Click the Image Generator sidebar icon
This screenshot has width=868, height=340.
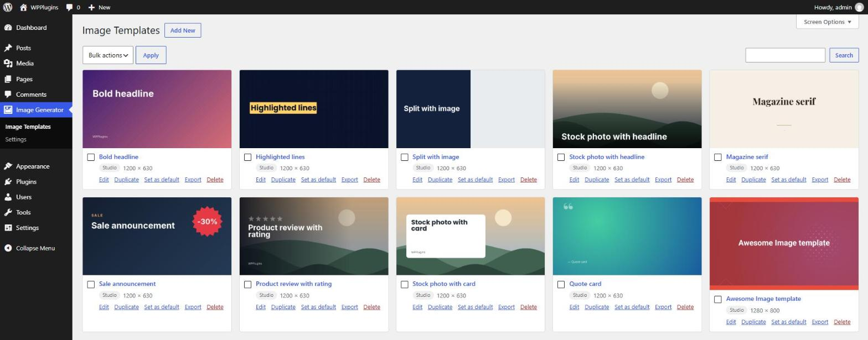8,110
